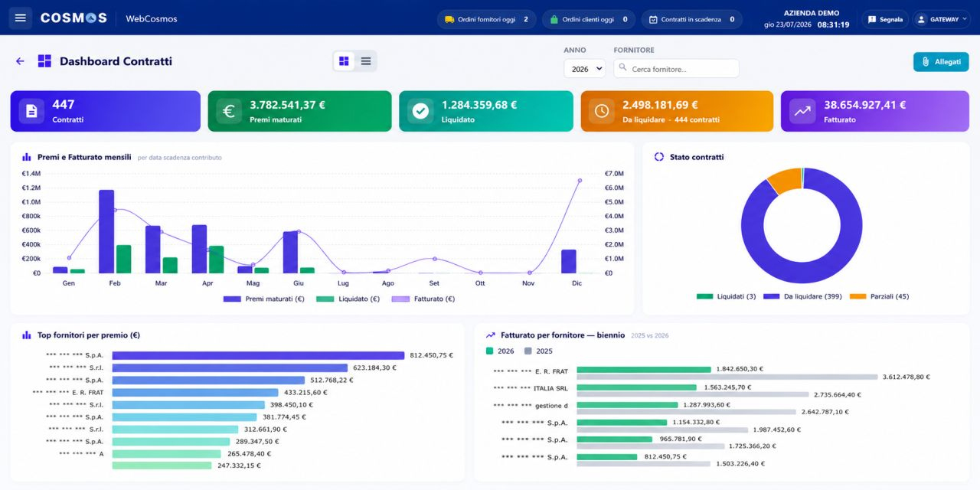
Task: Click the 623.184,30 € supplier bar
Action: pyautogui.click(x=230, y=367)
